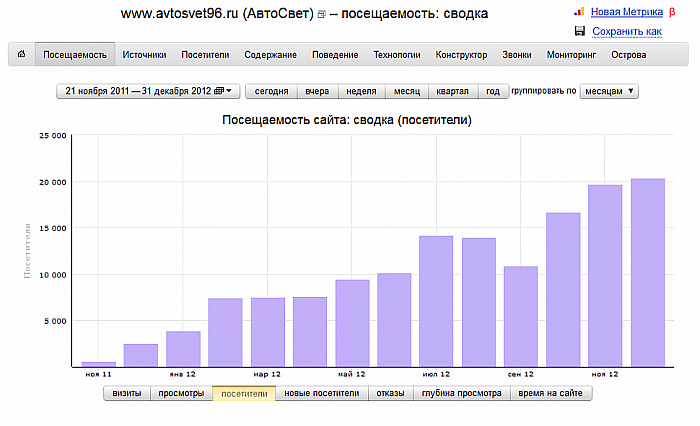
Task: Click the май 12 bar
Action: coord(352,324)
